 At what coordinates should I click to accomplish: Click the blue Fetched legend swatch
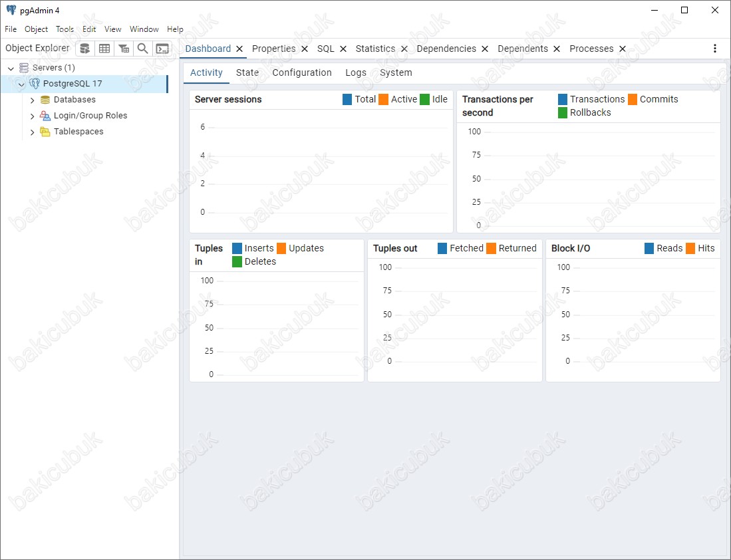pyautogui.click(x=442, y=249)
